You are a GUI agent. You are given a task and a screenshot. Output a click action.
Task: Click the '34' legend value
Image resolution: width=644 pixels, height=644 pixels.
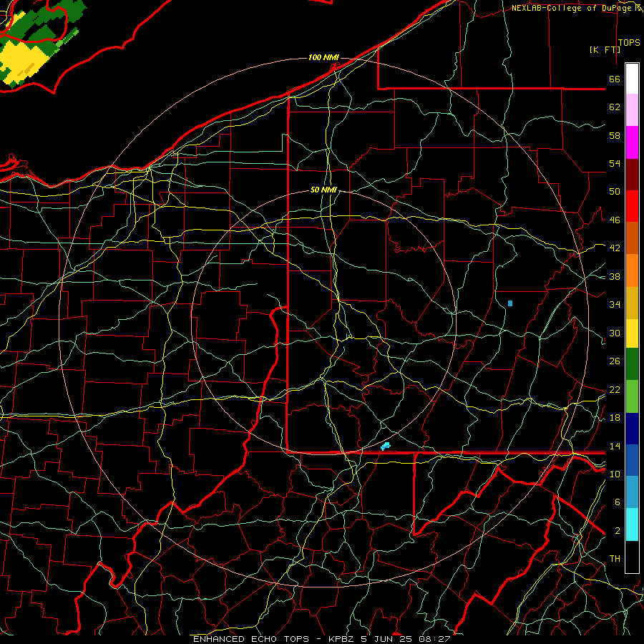pos(615,305)
